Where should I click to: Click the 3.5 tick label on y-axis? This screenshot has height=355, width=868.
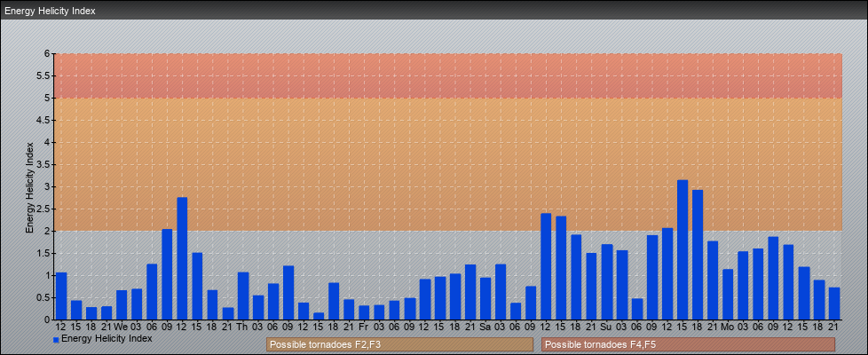coord(44,164)
